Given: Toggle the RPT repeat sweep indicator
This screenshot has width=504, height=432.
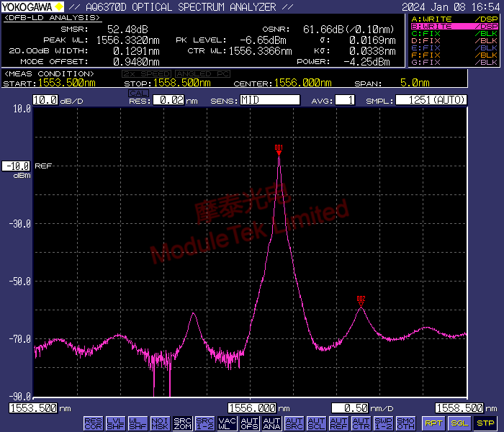Looking at the screenshot, I should (x=433, y=423).
